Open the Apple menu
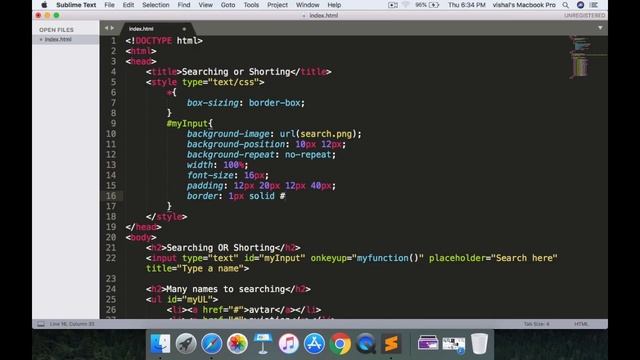The width and height of the screenshot is (640, 360). click(x=44, y=5)
